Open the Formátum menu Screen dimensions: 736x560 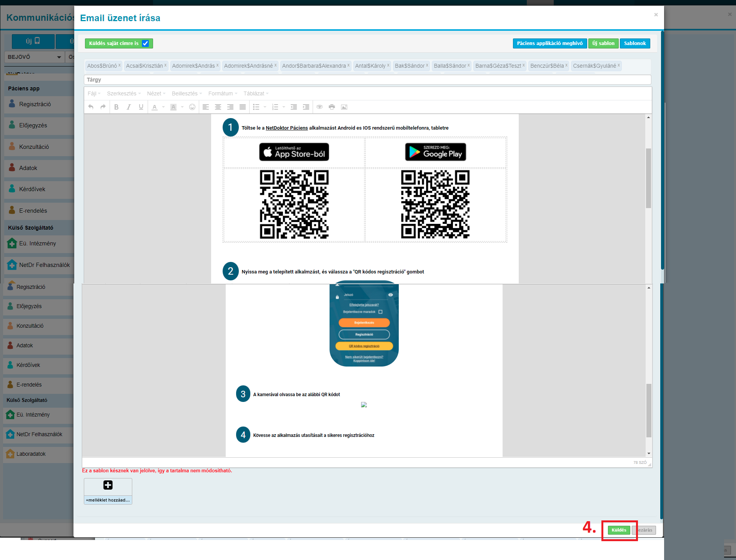click(x=223, y=93)
